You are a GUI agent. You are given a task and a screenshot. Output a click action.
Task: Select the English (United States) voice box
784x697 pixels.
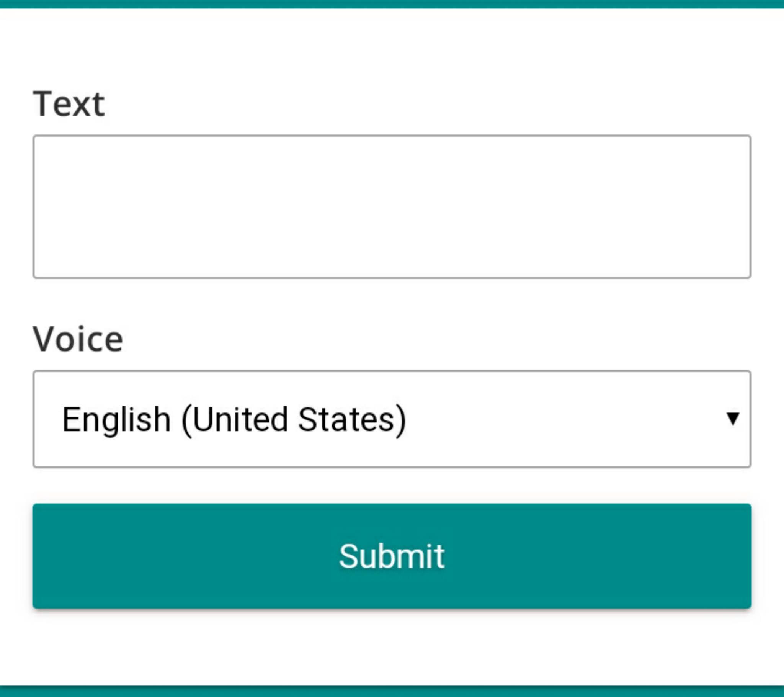pos(392,419)
